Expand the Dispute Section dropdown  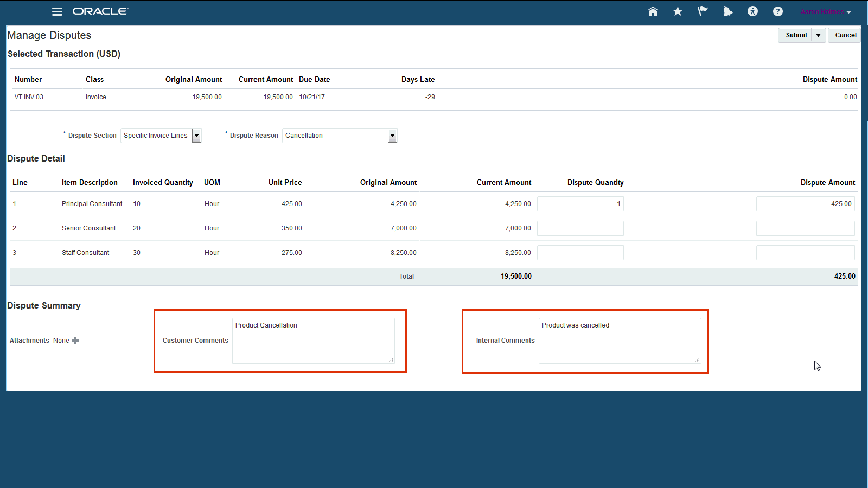(196, 136)
